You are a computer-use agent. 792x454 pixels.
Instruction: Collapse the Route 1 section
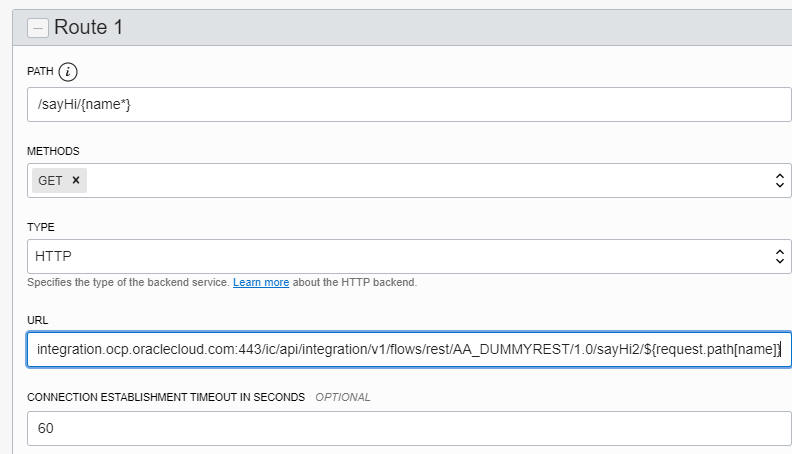click(38, 28)
